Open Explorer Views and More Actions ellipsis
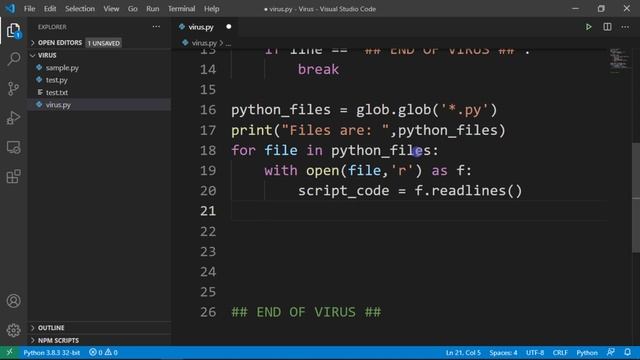Viewport: 640px width, 360px height. click(x=156, y=27)
